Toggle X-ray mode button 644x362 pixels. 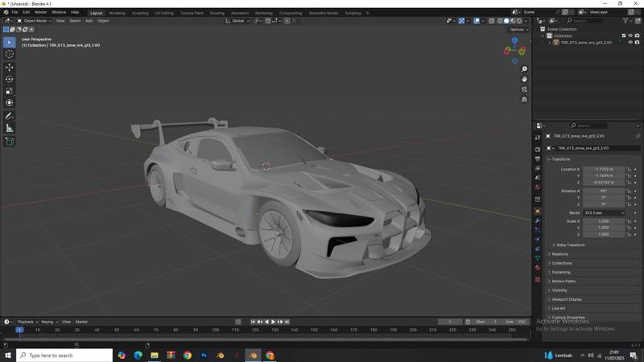click(492, 21)
